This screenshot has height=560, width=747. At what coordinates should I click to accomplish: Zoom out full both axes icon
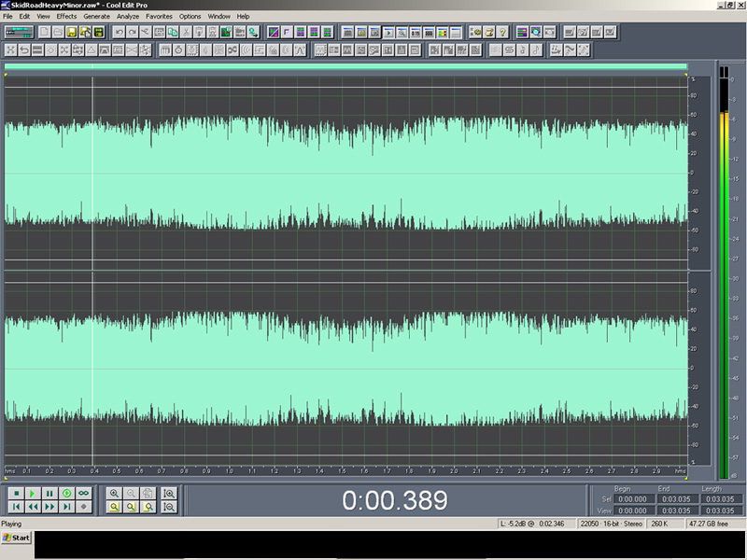[148, 494]
